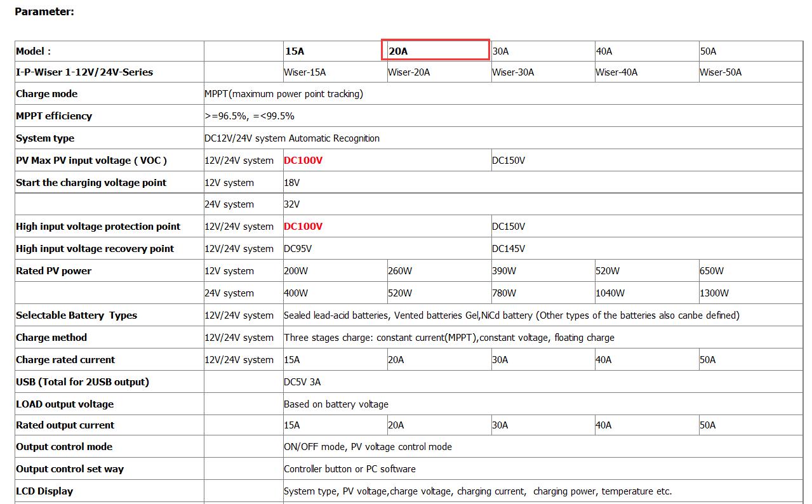Click the 'DC5V 3A' value
The image size is (812, 504).
302,382
